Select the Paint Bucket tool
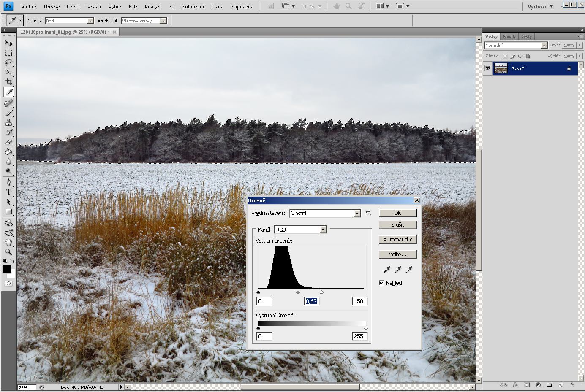585x392 pixels. [8, 152]
